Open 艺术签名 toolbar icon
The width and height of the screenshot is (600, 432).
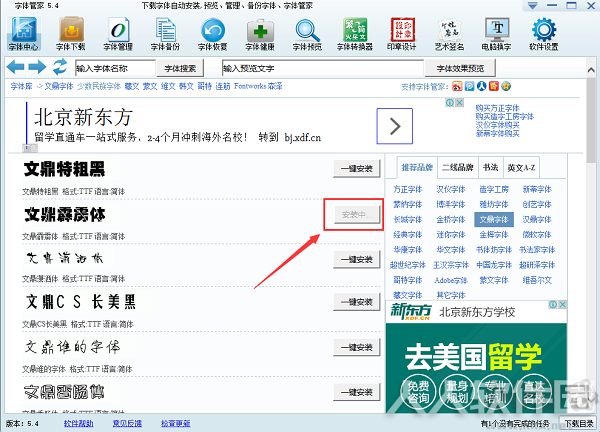[x=449, y=34]
